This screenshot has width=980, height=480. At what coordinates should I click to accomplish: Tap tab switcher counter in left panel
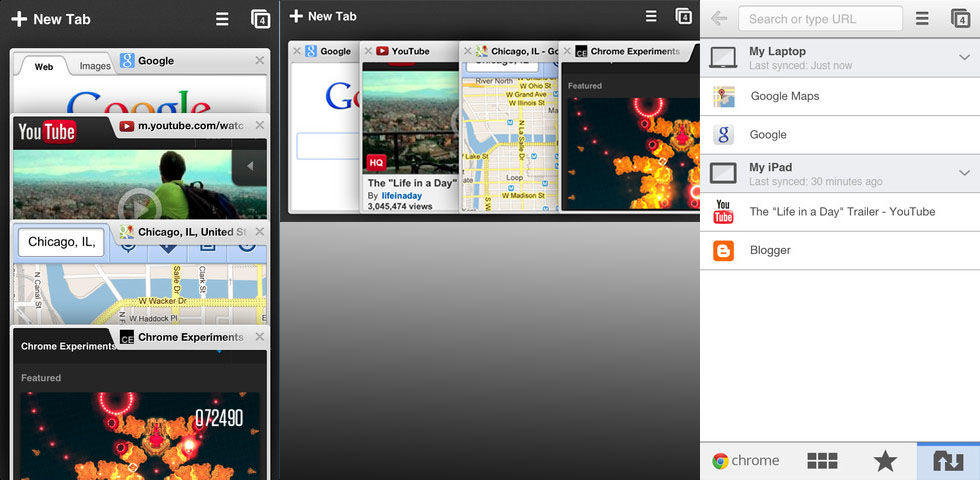(261, 19)
